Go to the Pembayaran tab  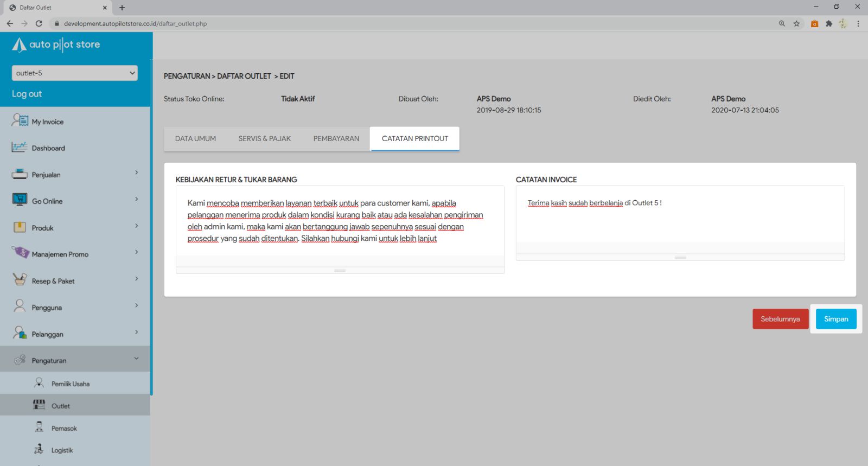(336, 139)
